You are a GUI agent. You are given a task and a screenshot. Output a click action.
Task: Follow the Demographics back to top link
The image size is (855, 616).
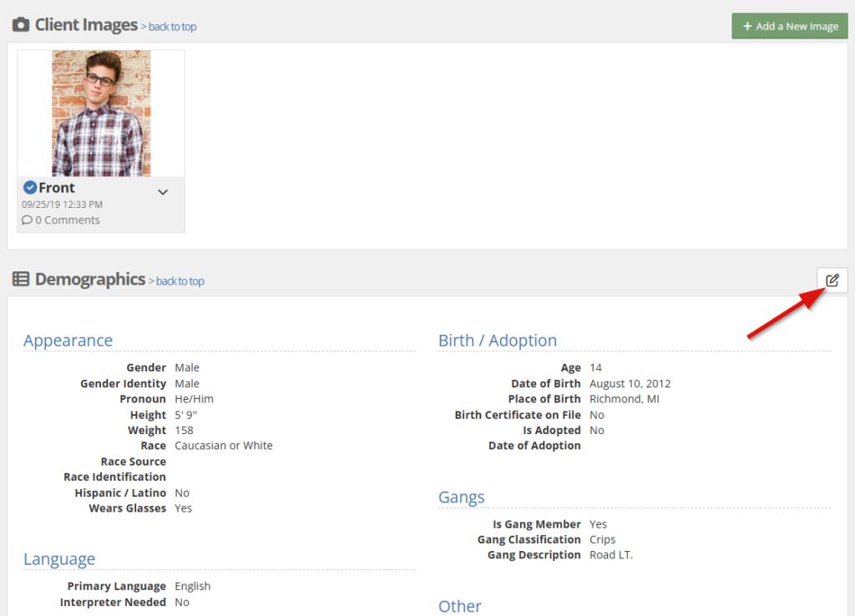[x=180, y=281]
